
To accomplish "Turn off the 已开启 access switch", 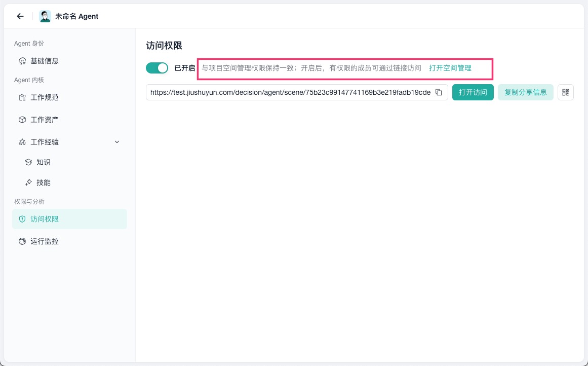I will click(157, 68).
